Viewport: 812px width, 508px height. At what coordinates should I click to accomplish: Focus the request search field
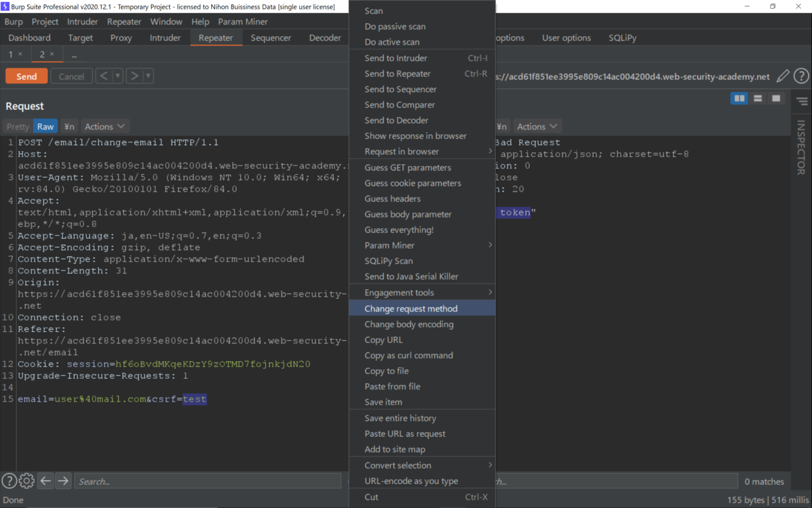coord(208,481)
